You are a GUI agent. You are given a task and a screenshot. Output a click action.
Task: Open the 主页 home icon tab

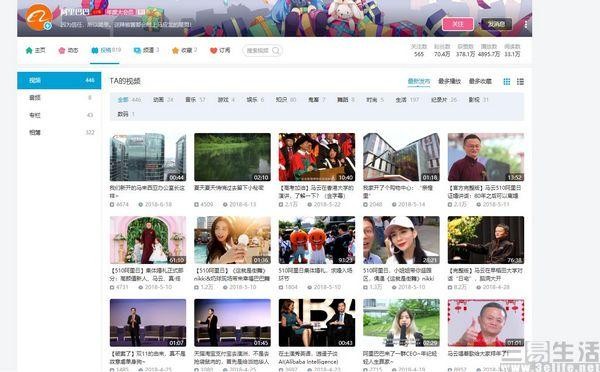[35, 51]
